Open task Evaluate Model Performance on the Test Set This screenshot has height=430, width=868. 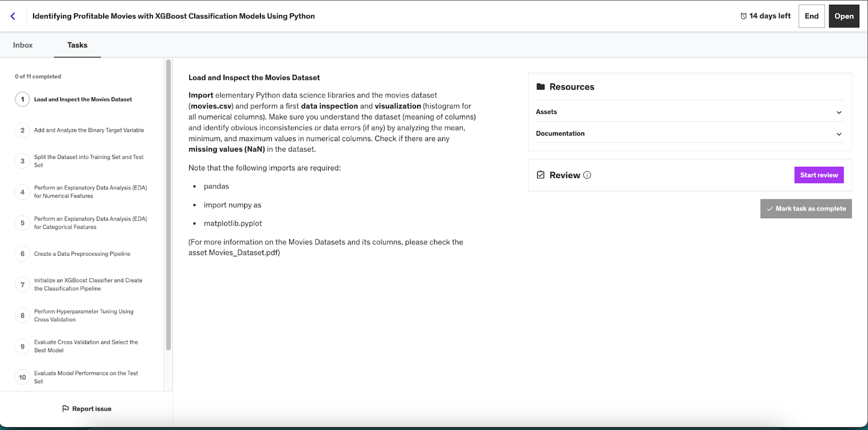point(86,377)
